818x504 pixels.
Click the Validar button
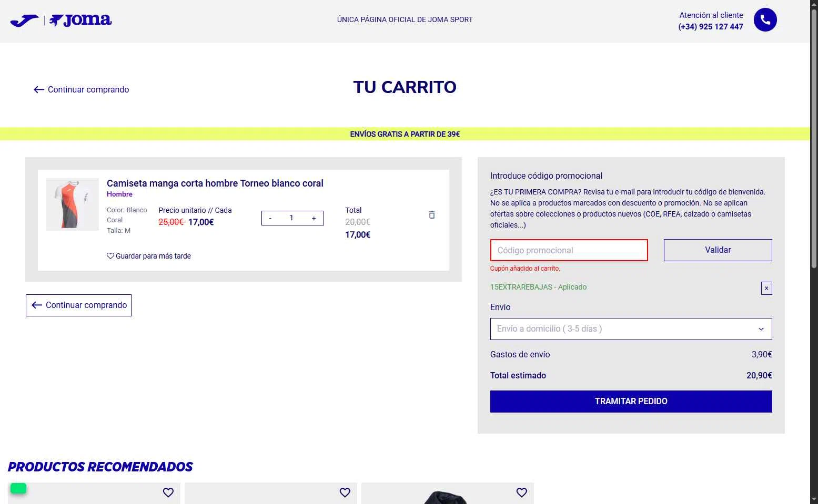[x=718, y=250]
